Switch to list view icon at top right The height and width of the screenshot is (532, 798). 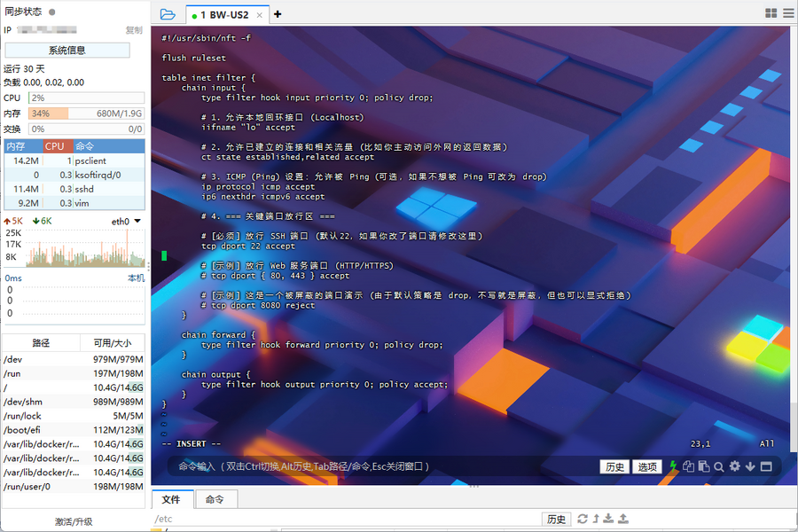click(x=788, y=13)
